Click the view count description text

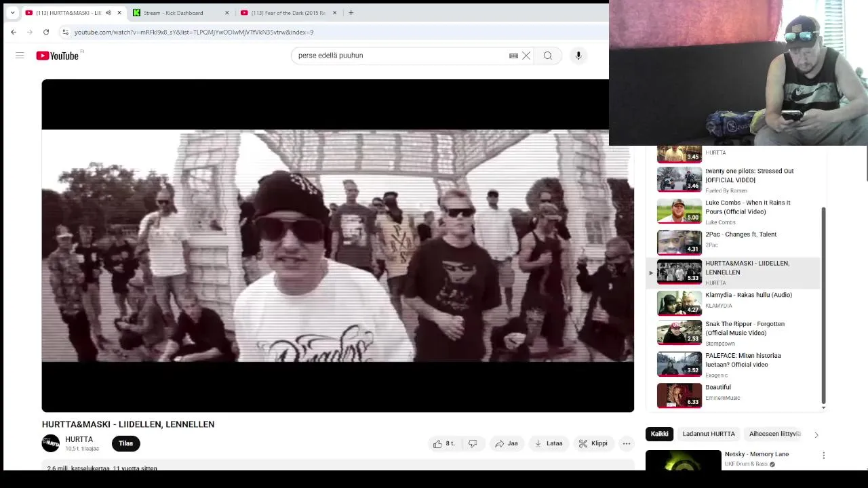tap(102, 468)
